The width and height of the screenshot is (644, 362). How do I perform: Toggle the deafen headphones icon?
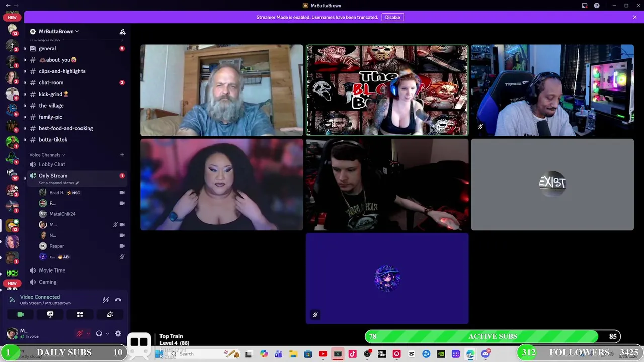[99, 333]
